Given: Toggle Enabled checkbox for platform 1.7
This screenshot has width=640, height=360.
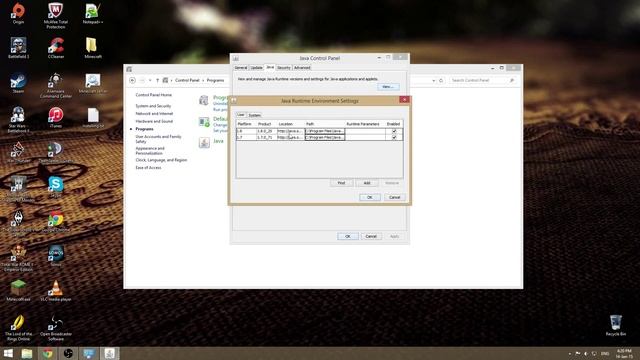Looking at the screenshot, I should (x=394, y=137).
